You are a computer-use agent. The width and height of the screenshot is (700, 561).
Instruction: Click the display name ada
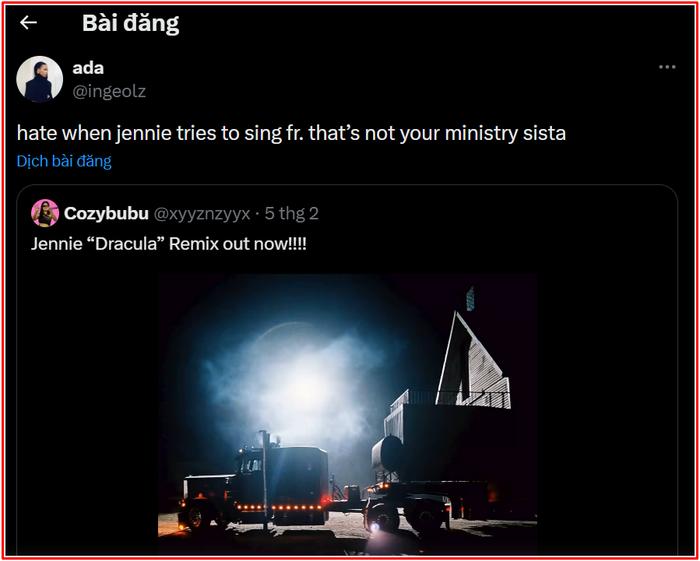point(88,68)
